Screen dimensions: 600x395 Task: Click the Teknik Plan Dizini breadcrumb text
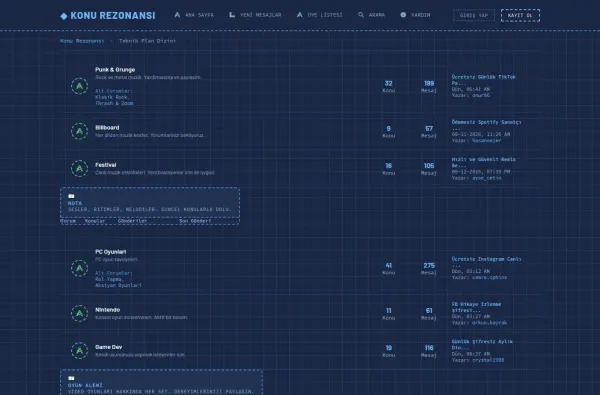click(x=147, y=41)
